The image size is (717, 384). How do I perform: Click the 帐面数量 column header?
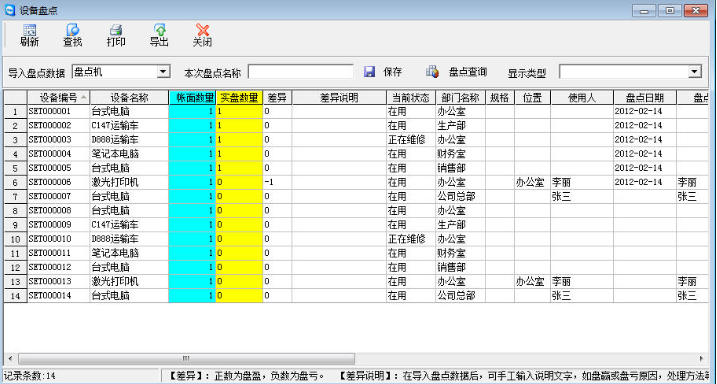pos(192,97)
